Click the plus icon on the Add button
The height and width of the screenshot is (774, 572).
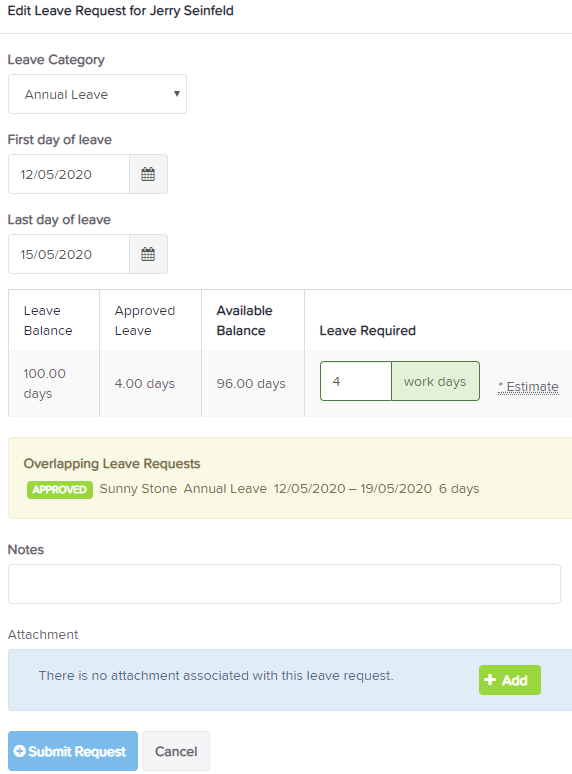click(490, 680)
